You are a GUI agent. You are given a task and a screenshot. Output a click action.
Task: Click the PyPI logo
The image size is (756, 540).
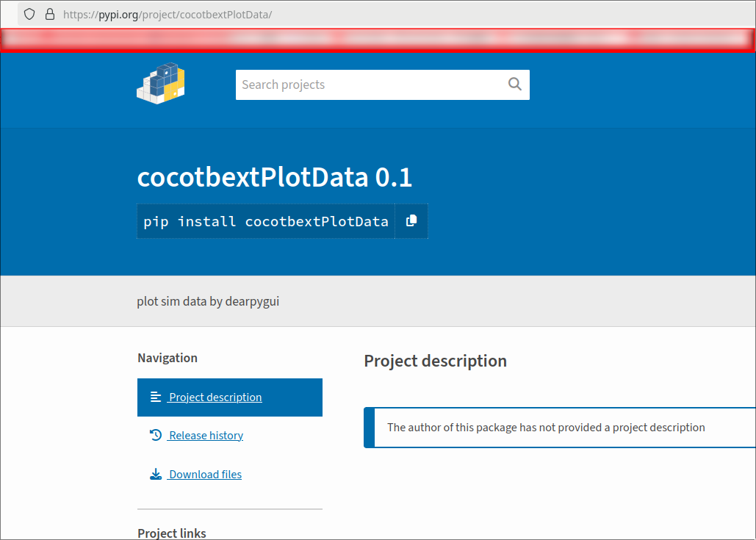tap(161, 84)
